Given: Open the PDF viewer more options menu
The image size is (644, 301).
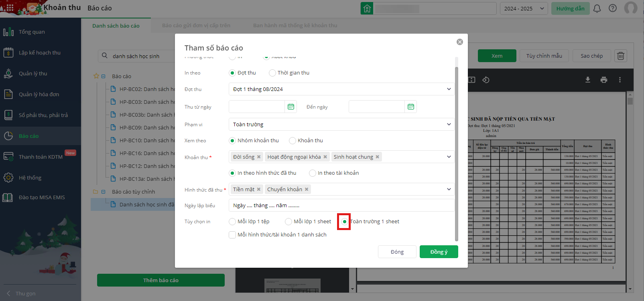Looking at the screenshot, I should [x=620, y=80].
